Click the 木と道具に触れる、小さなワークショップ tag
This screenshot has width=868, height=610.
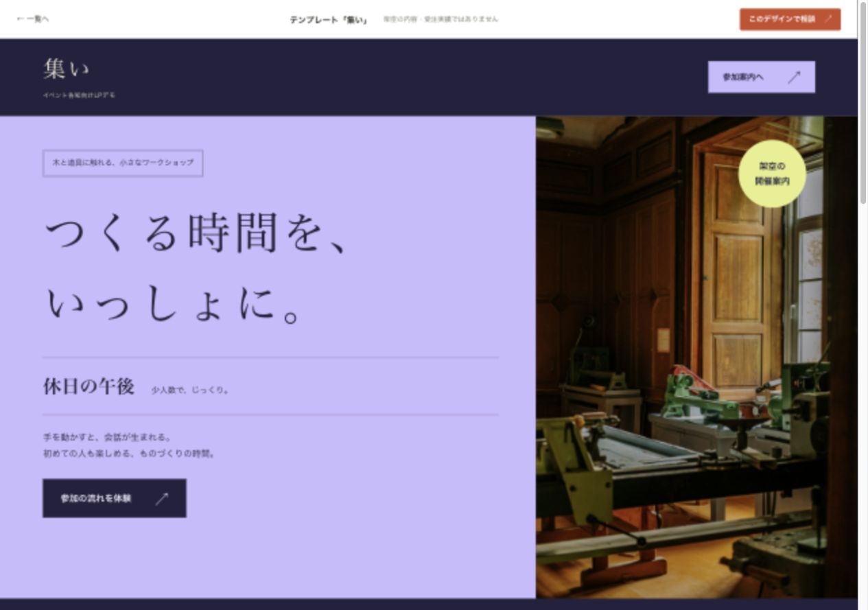pyautogui.click(x=123, y=163)
